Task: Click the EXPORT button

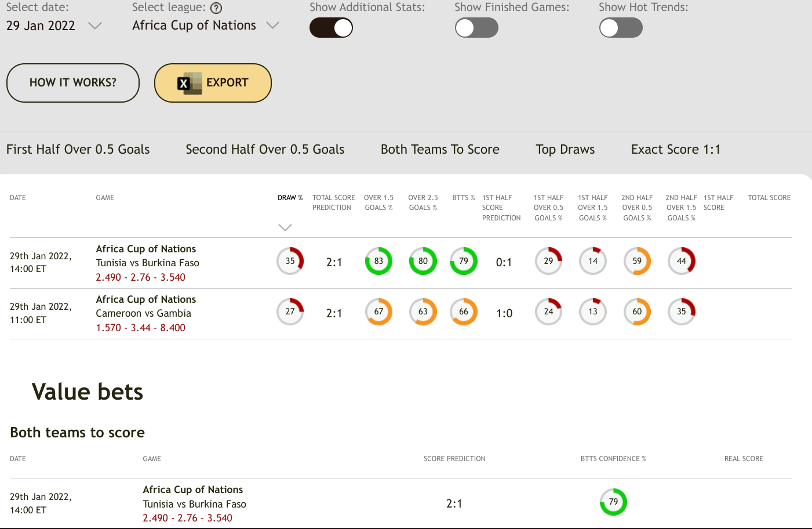Action: (x=213, y=83)
